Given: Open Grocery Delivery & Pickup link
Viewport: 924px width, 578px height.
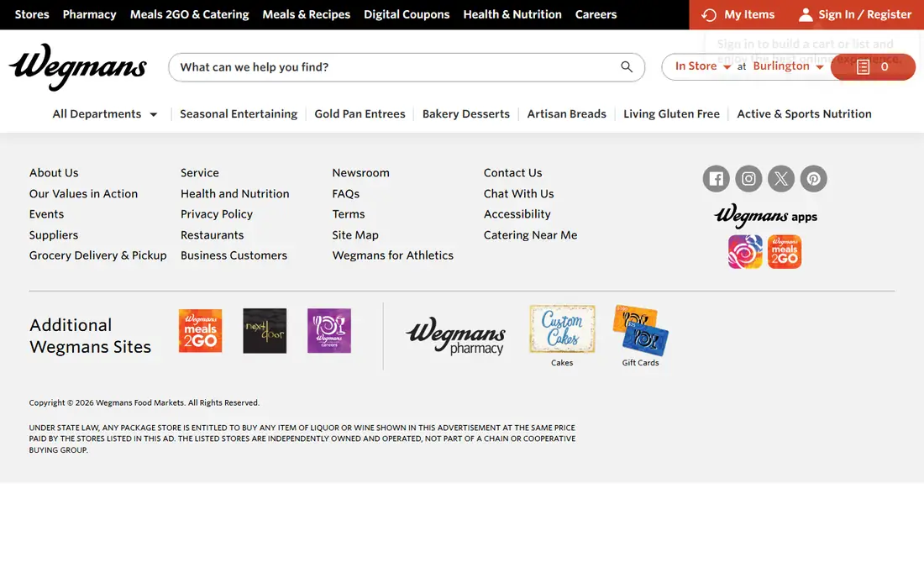Looking at the screenshot, I should click(x=97, y=255).
